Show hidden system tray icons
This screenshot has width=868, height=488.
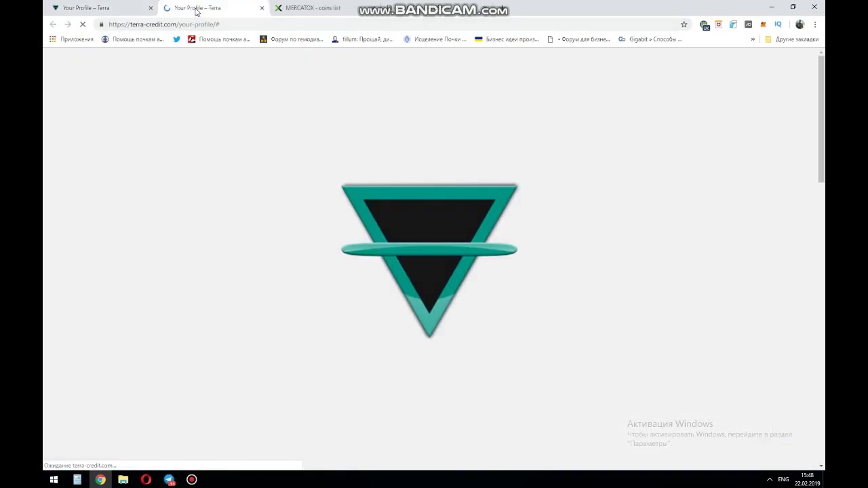[769, 480]
